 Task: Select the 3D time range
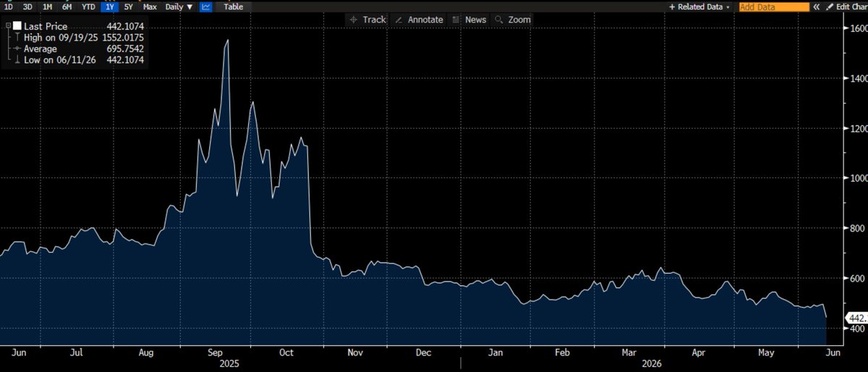[x=27, y=7]
